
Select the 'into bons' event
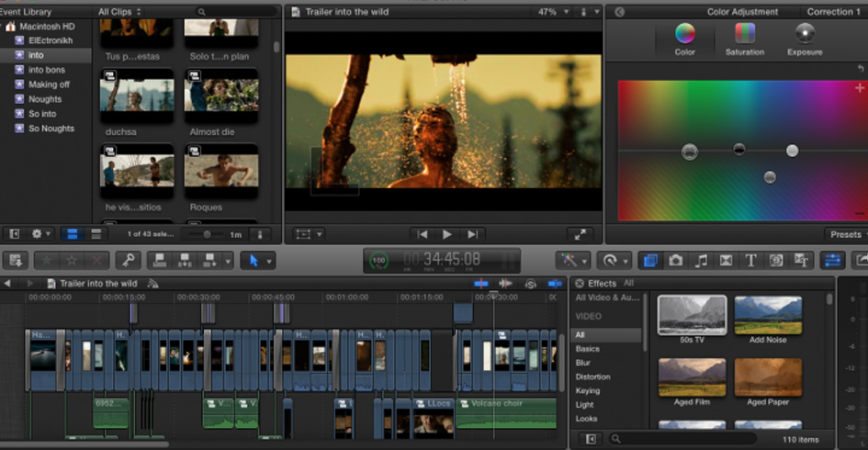pyautogui.click(x=46, y=70)
